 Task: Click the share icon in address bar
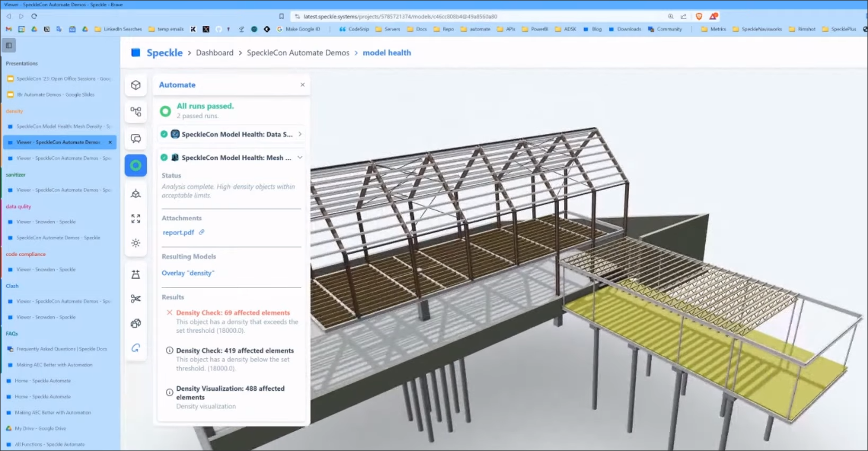(683, 16)
